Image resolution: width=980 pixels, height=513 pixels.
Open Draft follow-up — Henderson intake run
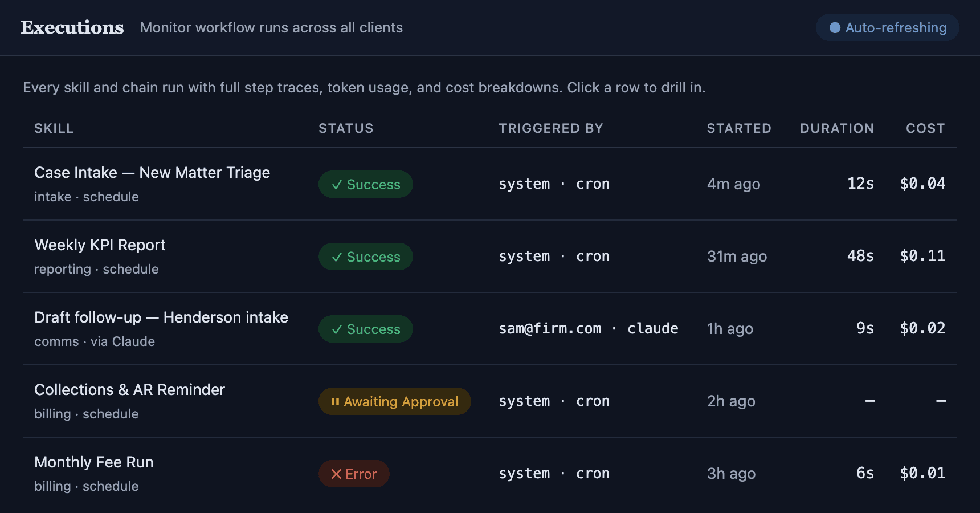490,329
